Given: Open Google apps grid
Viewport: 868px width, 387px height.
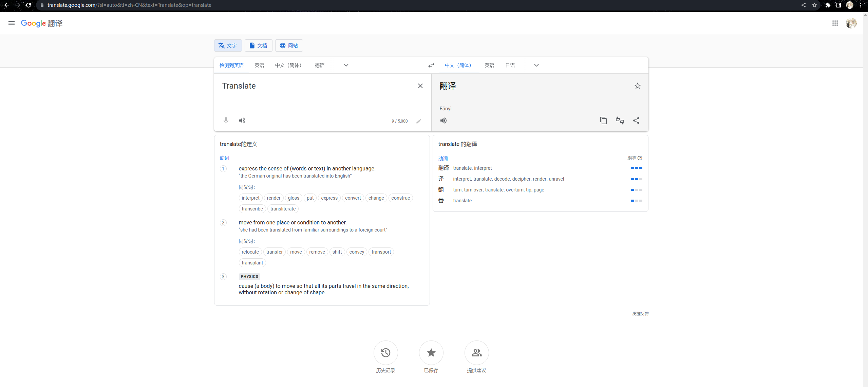Looking at the screenshot, I should tap(835, 23).
